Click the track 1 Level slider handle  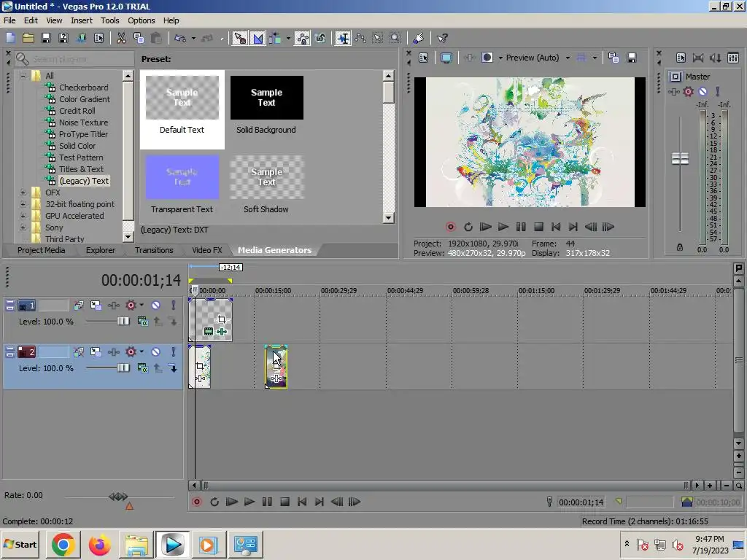pyautogui.click(x=123, y=322)
